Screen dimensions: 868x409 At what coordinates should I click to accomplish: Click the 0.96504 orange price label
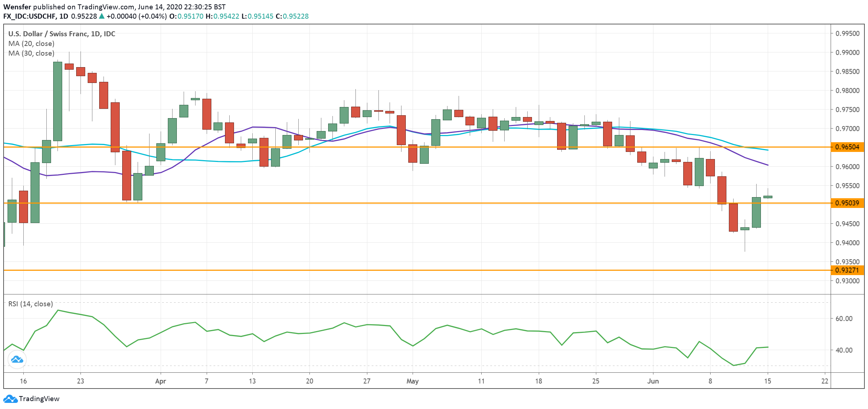pos(847,147)
